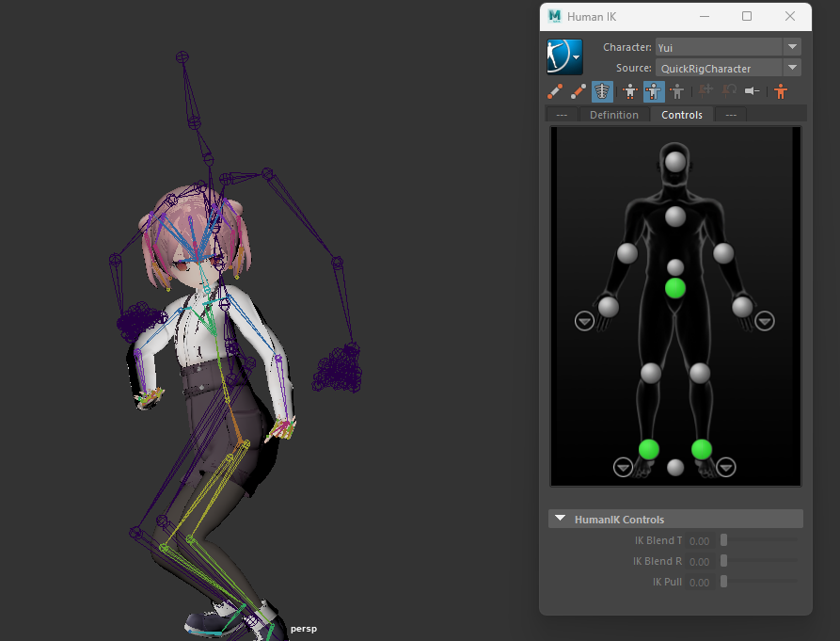This screenshot has width=840, height=641.
Task: Click the Source field text QuickRigCharacter
Action: click(x=705, y=69)
